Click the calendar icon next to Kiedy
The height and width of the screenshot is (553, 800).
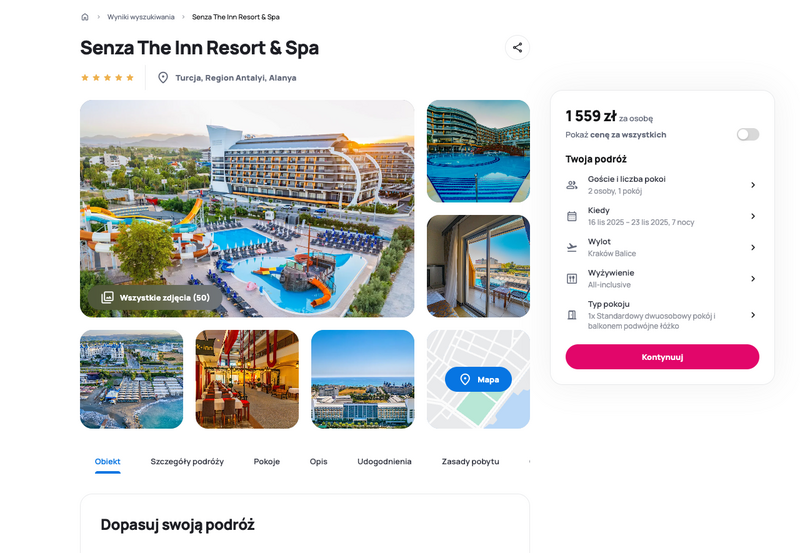click(572, 216)
